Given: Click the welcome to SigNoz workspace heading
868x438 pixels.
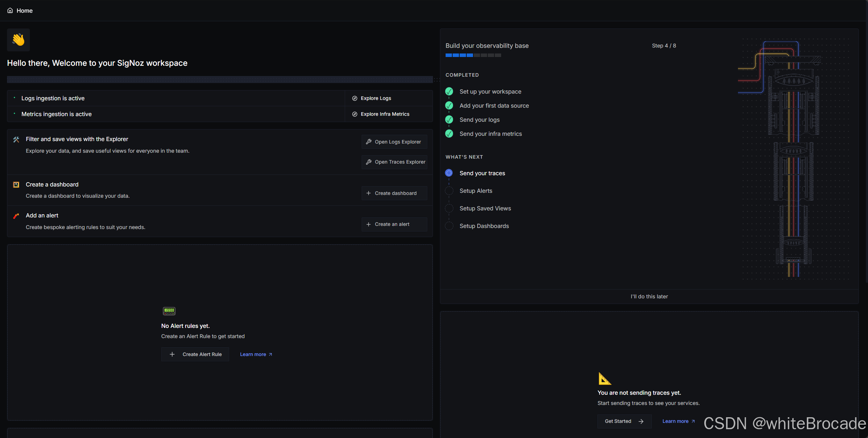Looking at the screenshot, I should pos(97,63).
